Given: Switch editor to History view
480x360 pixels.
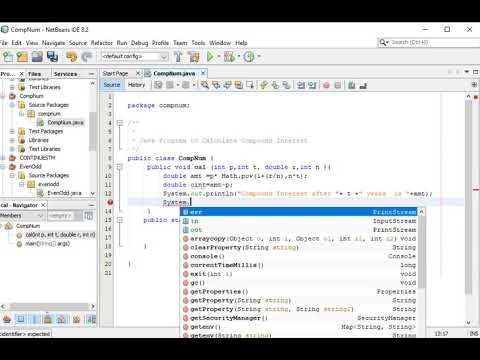Looking at the screenshot, I should pyautogui.click(x=136, y=85).
